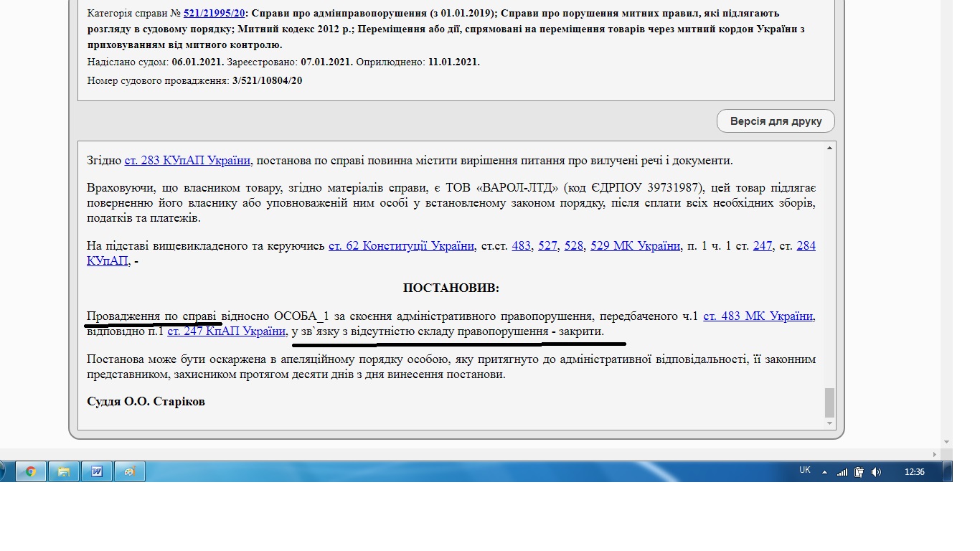Image resolution: width=980 pixels, height=551 pixels.
Task: Open the 'ст. 62 Конституції України' link
Action: pyautogui.click(x=401, y=245)
